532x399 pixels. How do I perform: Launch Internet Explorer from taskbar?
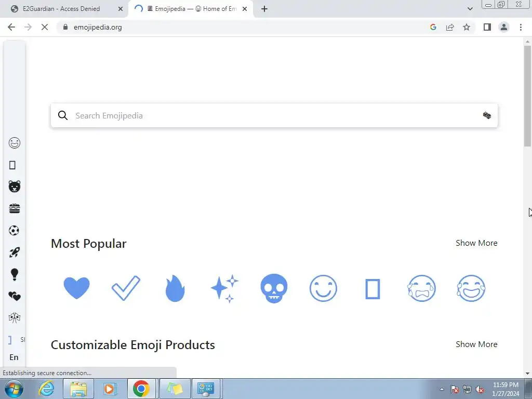click(46, 389)
